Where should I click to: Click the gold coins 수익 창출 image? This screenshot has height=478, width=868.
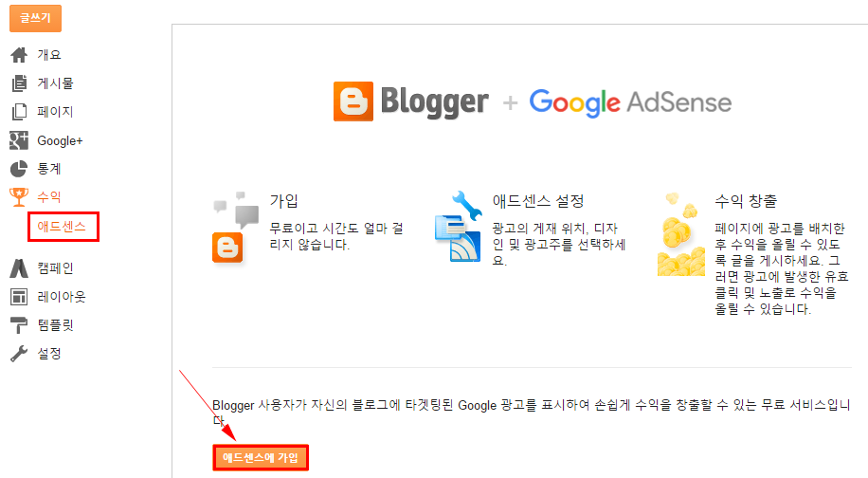click(681, 234)
